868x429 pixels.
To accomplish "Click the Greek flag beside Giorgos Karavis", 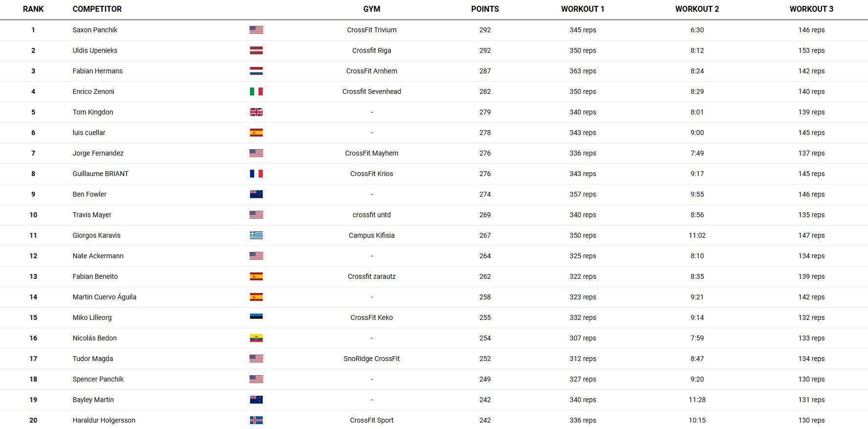I will pyautogui.click(x=256, y=235).
